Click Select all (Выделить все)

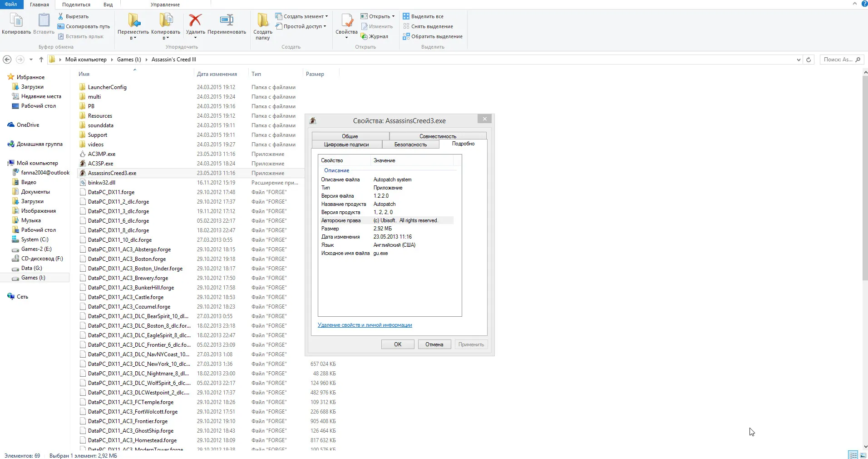pyautogui.click(x=423, y=16)
